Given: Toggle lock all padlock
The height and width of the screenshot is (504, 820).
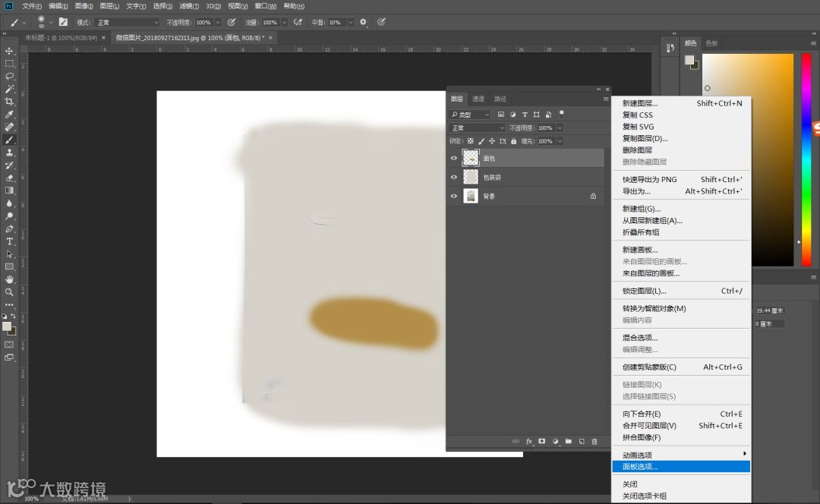Looking at the screenshot, I should click(513, 141).
